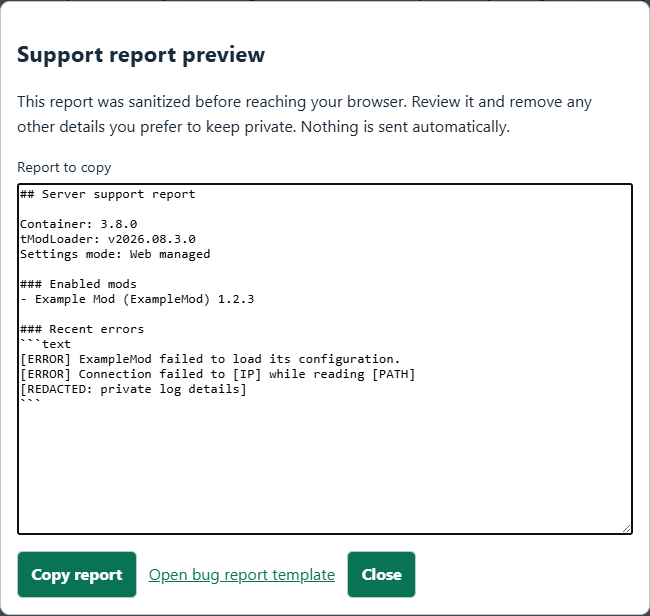Viewport: 650px width, 616px height.
Task: Click the 'Connection failed to [IP]' error line
Action: pos(218,374)
